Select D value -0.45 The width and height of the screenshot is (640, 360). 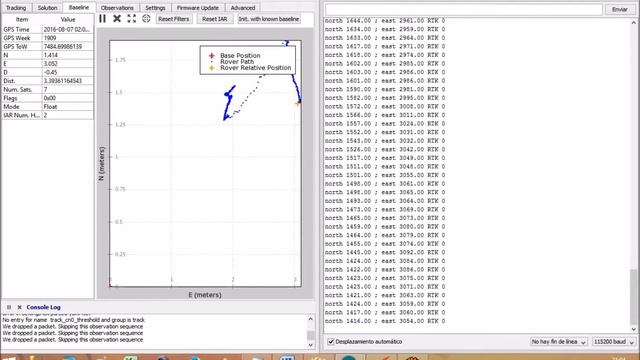tap(67, 72)
